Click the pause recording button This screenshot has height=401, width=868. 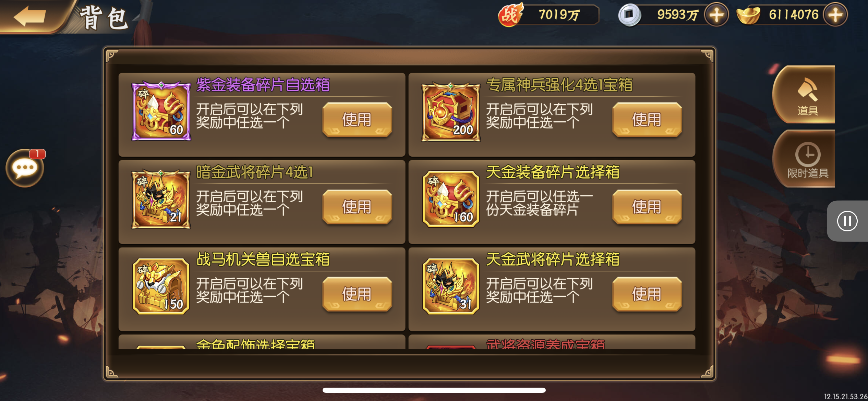pos(847,221)
